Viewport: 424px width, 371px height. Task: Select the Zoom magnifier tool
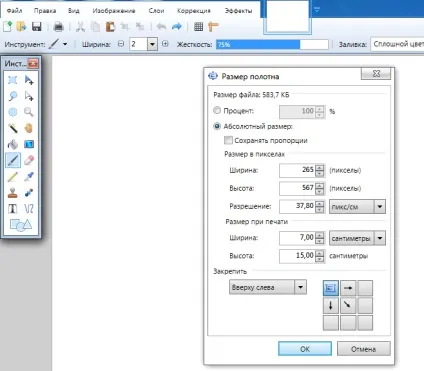pyautogui.click(x=29, y=112)
